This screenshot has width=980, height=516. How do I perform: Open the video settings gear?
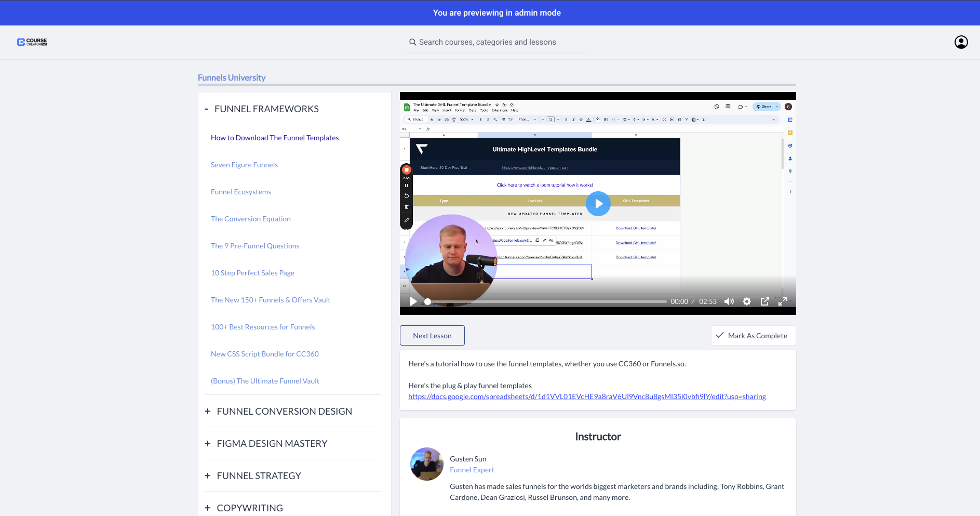[747, 301]
